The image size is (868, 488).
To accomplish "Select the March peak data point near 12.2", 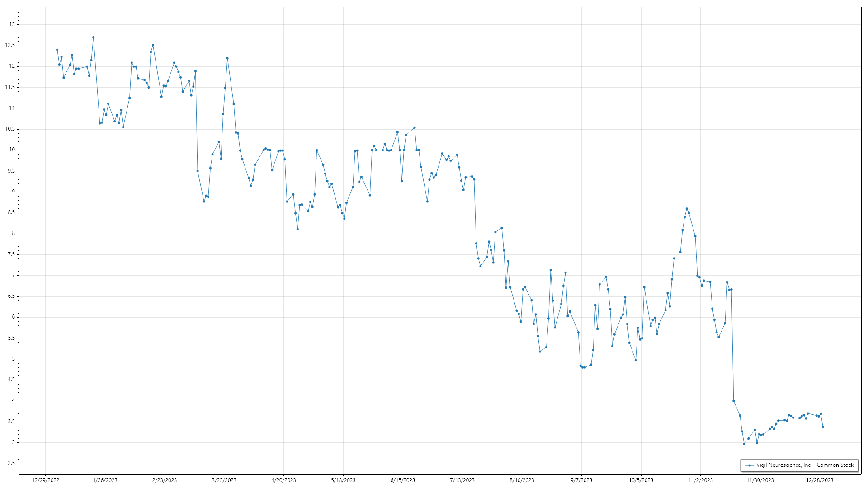I will [x=227, y=58].
